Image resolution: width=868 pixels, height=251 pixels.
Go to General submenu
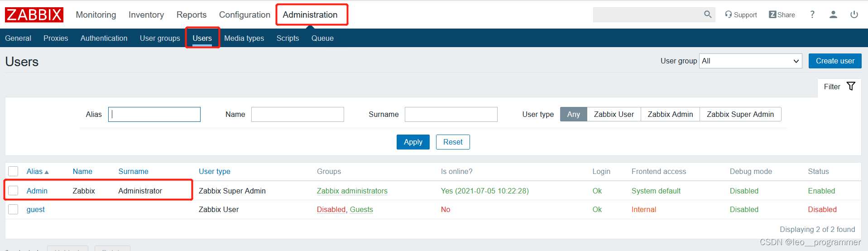click(18, 38)
